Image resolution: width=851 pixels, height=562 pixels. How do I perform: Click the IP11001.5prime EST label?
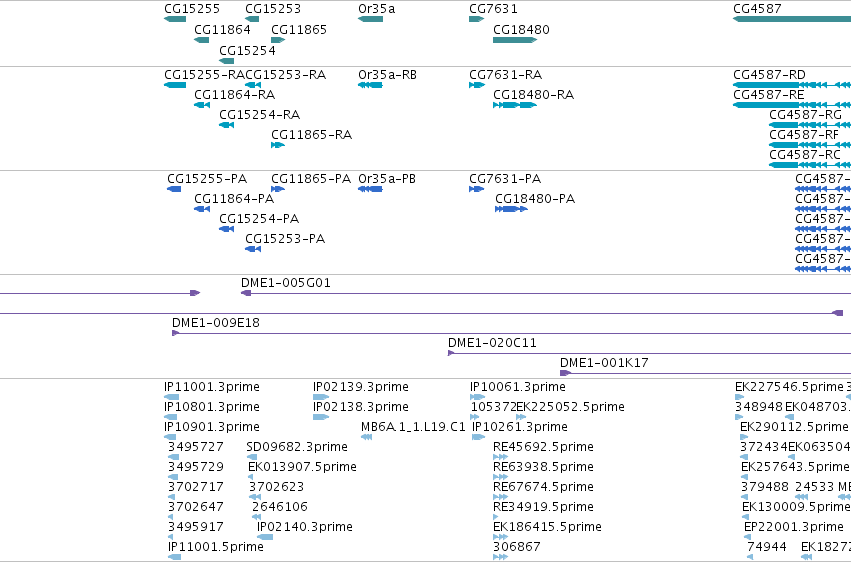(215, 547)
